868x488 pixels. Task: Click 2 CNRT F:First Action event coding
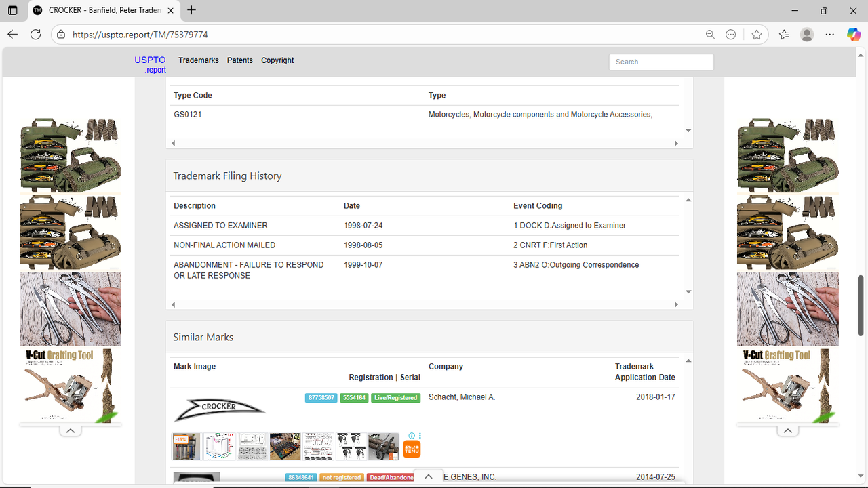(551, 245)
